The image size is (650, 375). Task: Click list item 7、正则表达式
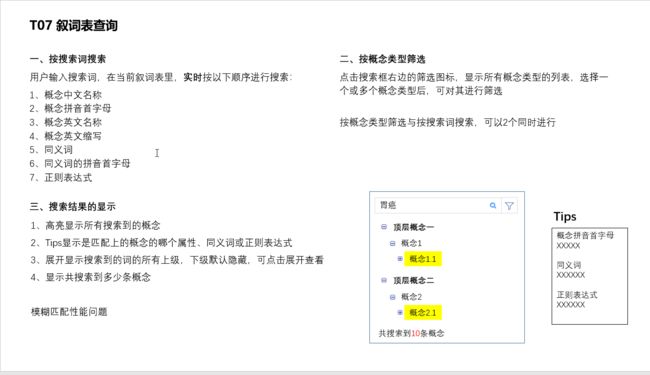[x=61, y=178]
